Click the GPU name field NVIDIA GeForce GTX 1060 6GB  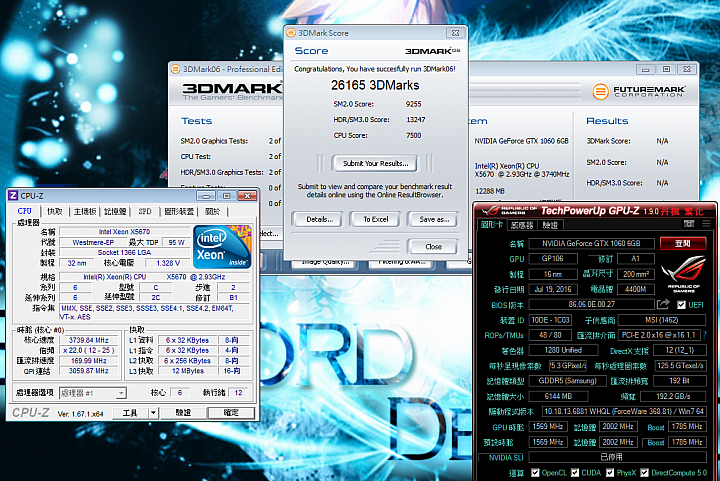[591, 243]
